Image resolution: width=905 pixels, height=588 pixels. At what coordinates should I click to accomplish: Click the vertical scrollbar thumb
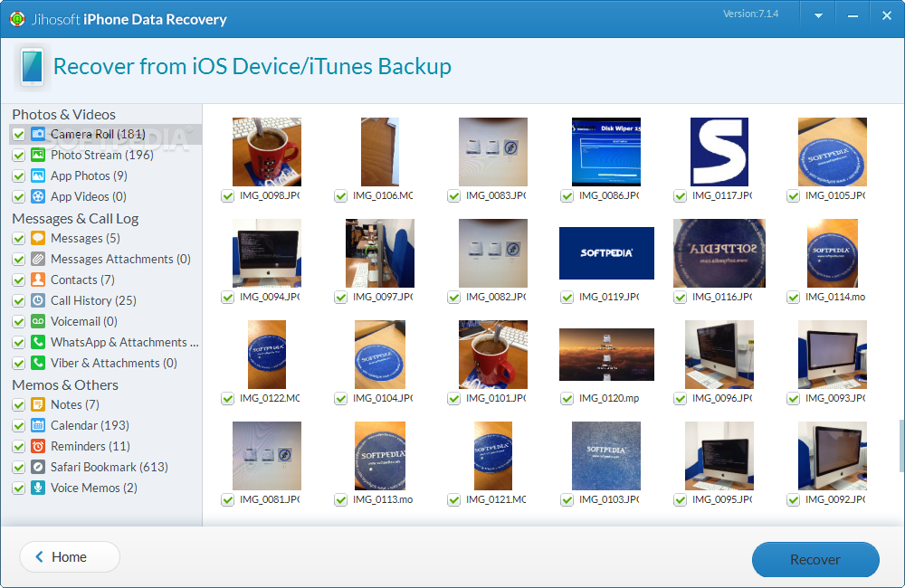(x=901, y=446)
